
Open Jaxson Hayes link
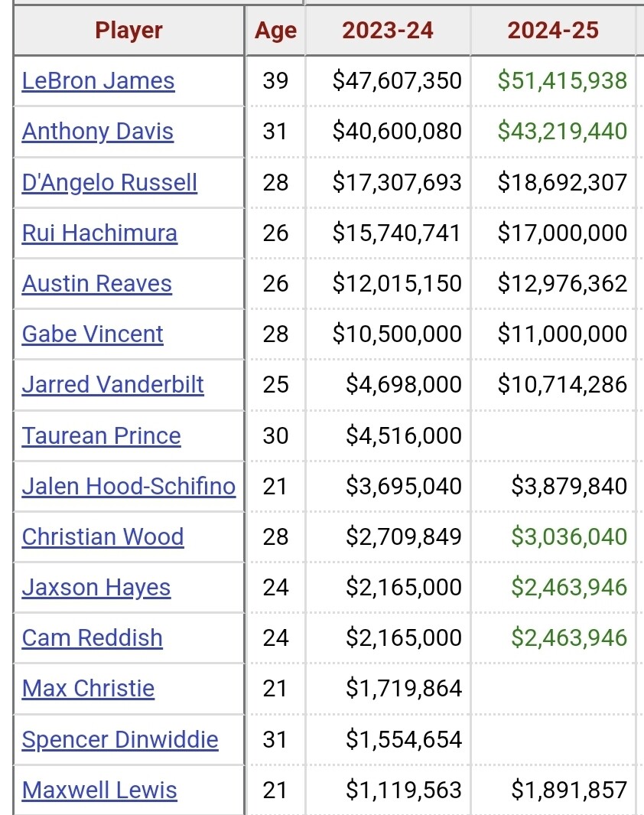pyautogui.click(x=96, y=588)
